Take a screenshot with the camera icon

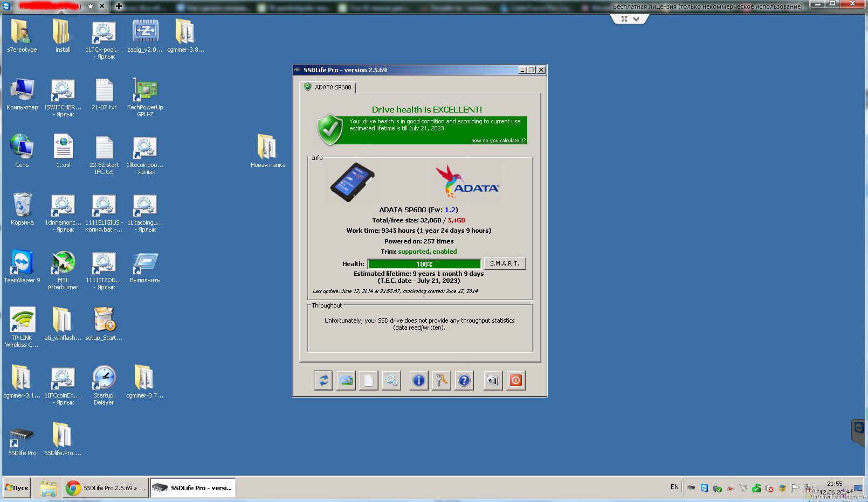pos(493,381)
